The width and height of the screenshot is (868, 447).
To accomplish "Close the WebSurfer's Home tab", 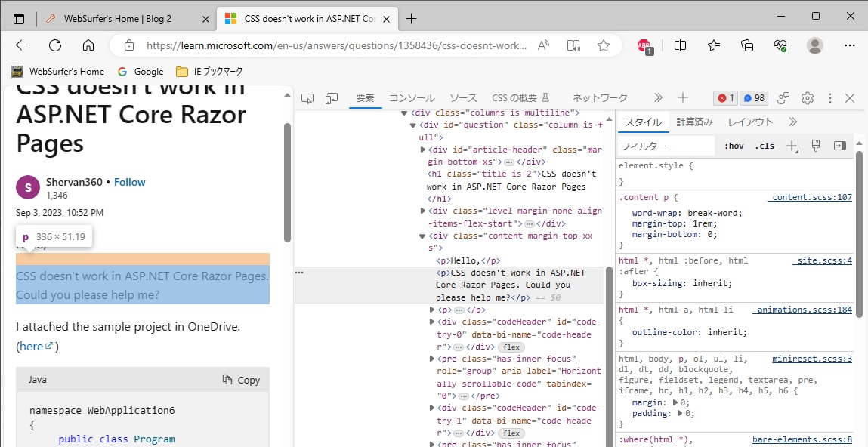I will (x=205, y=19).
